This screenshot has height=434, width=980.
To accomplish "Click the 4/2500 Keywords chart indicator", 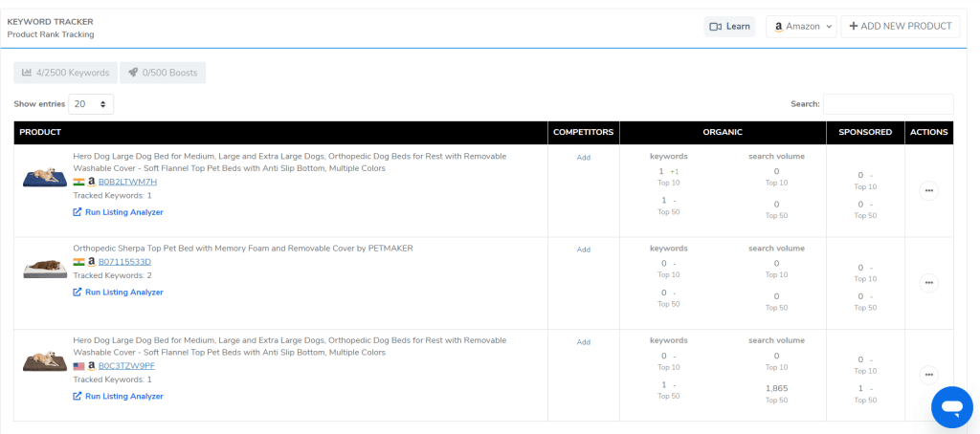I will coord(66,73).
